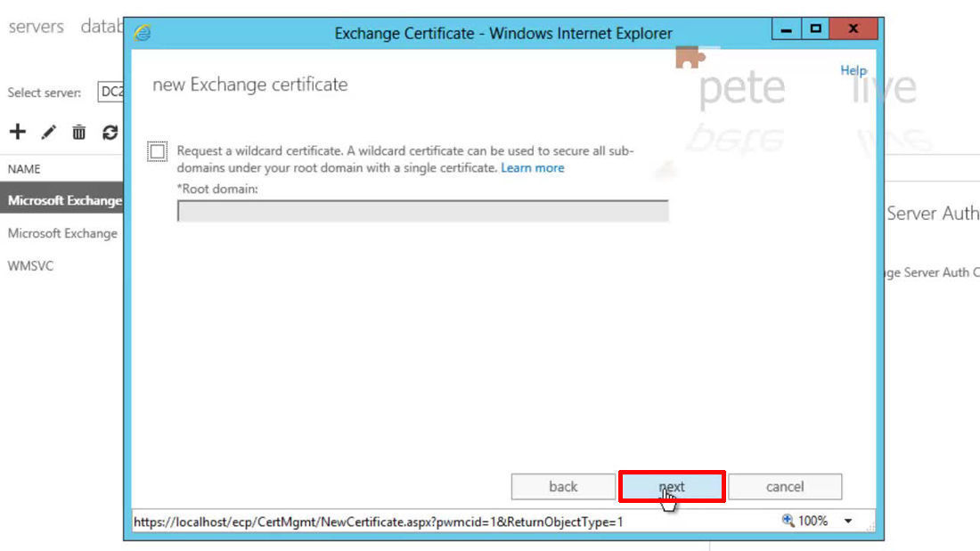Click the delete trash icon in the toolbar
Image resolution: width=980 pixels, height=551 pixels.
point(78,133)
